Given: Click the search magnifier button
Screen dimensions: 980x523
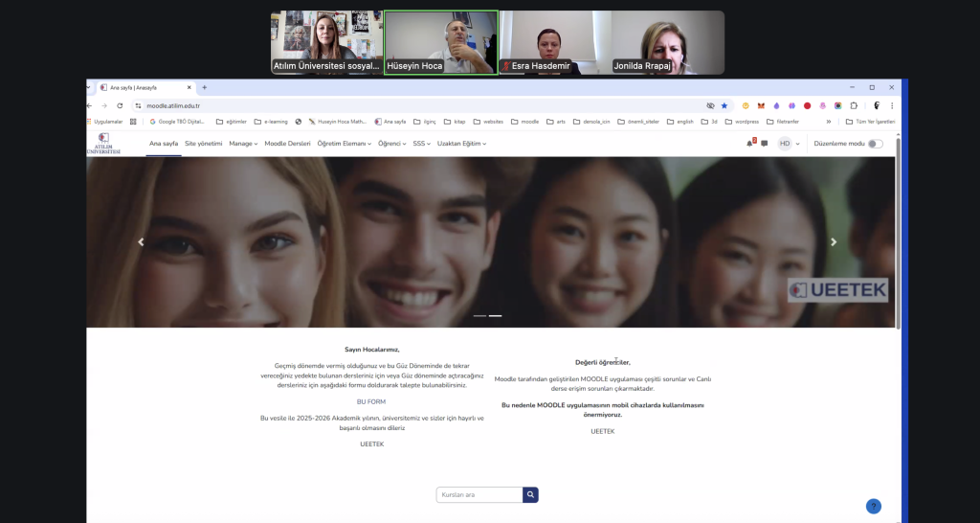Looking at the screenshot, I should (530, 495).
